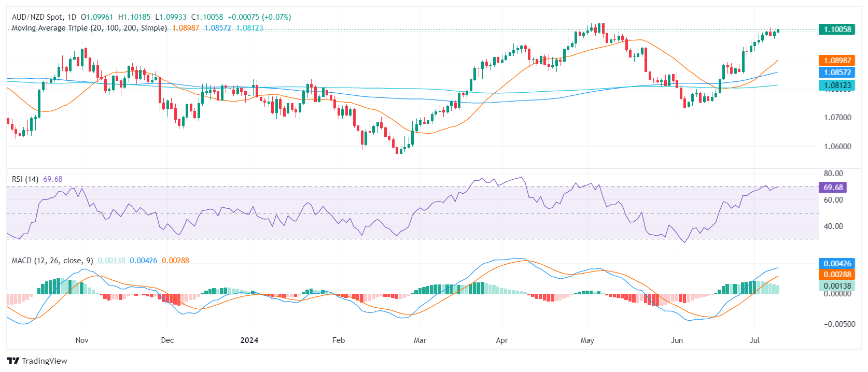Screen dimensions: 868x372
Task: Click the cyan 1.08123 moving average tag
Action: tap(837, 85)
